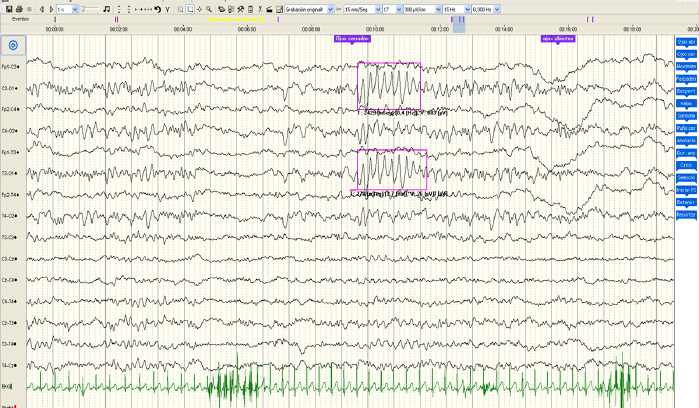Screen dimensions: 699x408
Task: Select the 'Ojos cerrados' event marker
Action: coord(351,38)
